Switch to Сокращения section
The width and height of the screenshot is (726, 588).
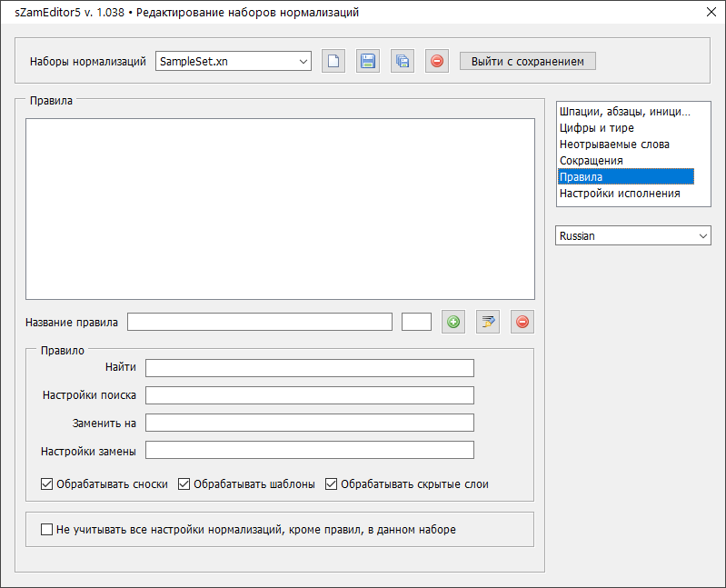click(x=592, y=161)
